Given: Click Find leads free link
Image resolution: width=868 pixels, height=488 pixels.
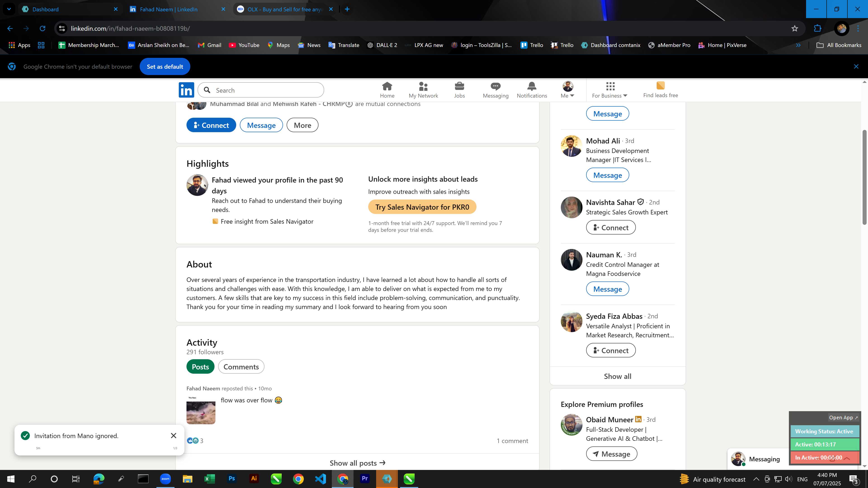Looking at the screenshot, I should coord(660,90).
